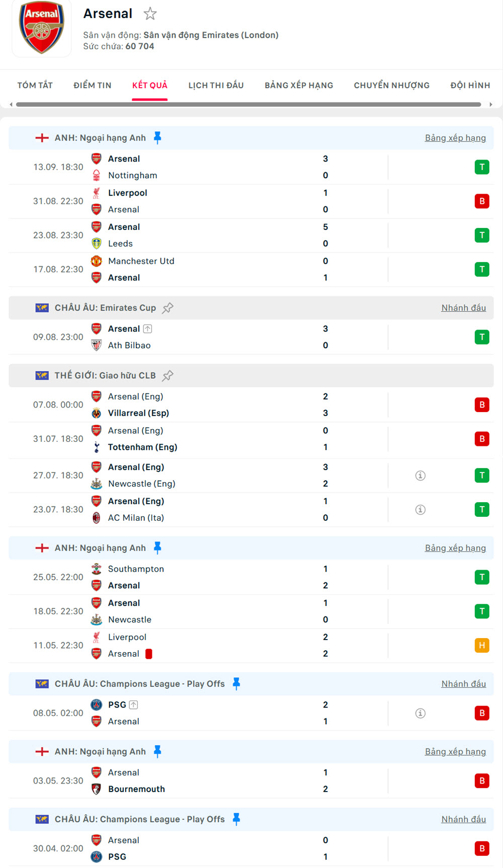
Task: Unpin the Ngoại hạng Anh section
Action: [x=158, y=136]
